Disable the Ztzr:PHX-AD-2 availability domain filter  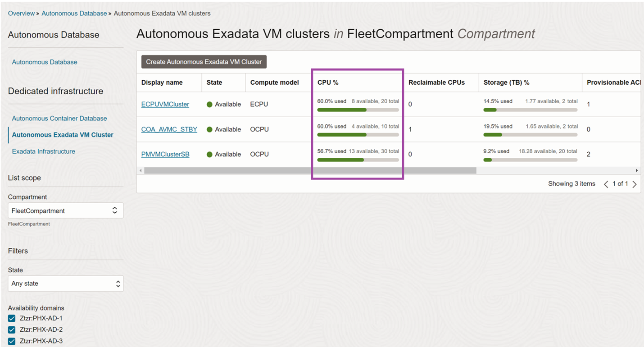(11, 329)
